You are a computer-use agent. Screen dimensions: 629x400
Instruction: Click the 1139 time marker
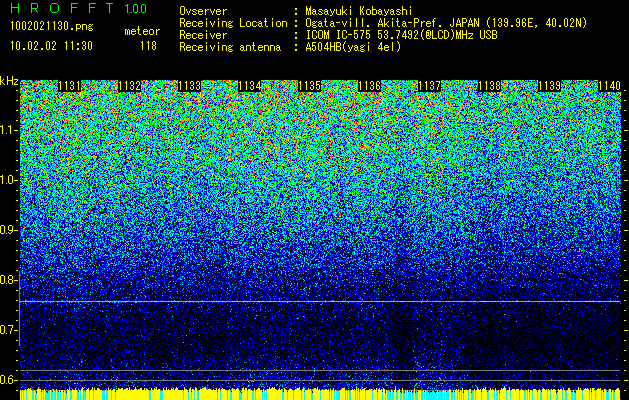(549, 86)
